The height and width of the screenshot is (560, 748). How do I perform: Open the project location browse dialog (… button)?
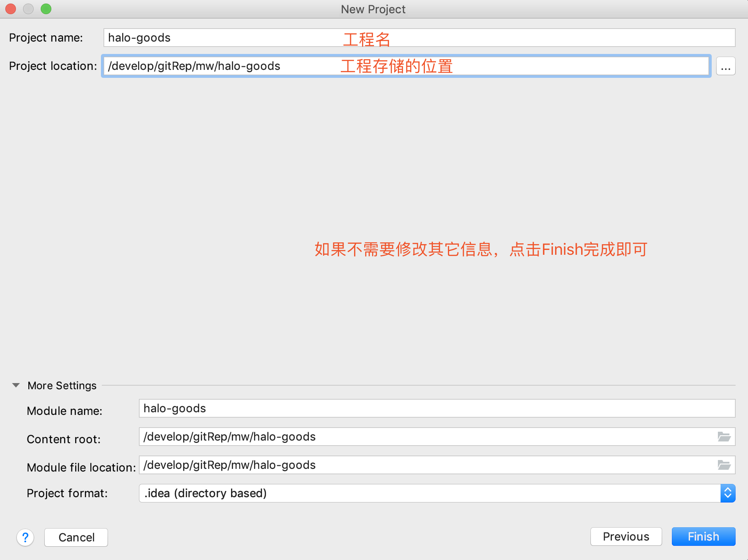pyautogui.click(x=725, y=66)
